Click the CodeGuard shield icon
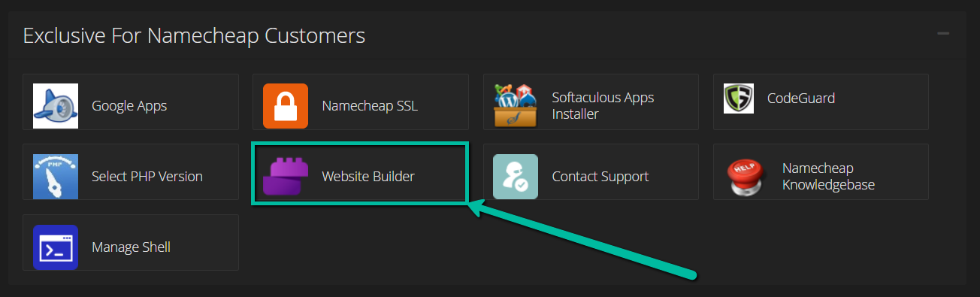The width and height of the screenshot is (980, 297). 739,98
